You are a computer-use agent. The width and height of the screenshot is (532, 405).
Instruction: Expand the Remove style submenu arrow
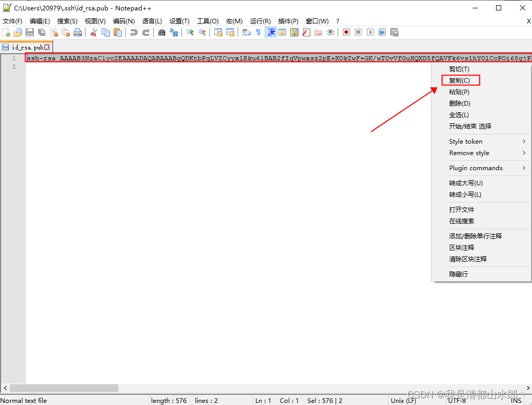pos(524,153)
